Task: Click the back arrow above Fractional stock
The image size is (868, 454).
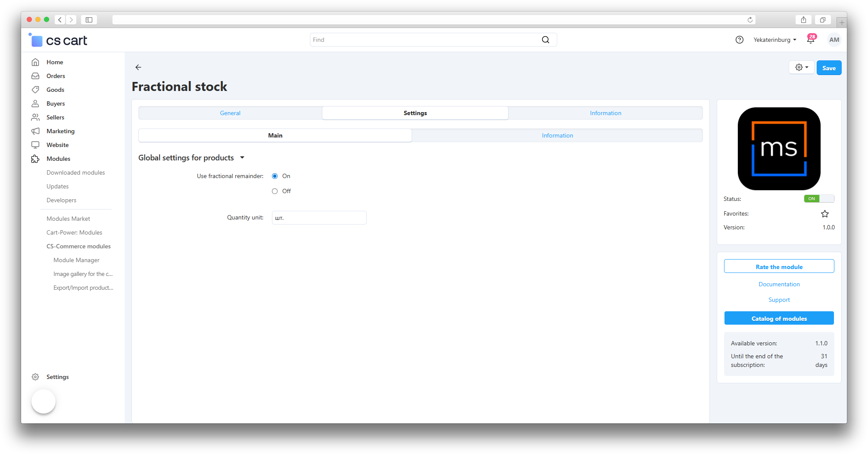Action: point(138,67)
